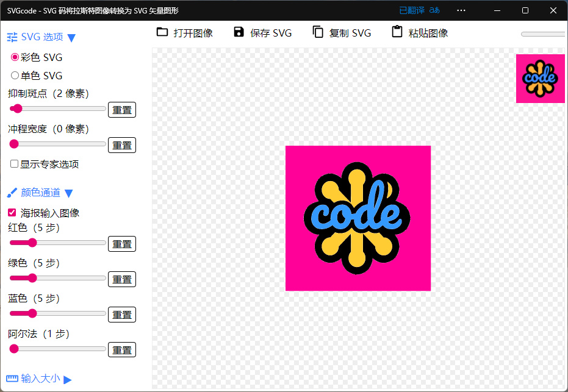Select the 单色 SVG radio button

tap(15, 76)
